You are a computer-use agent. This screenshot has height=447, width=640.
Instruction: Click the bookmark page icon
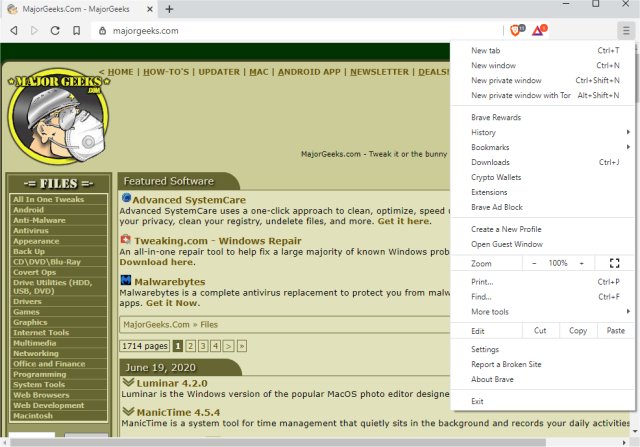pyautogui.click(x=76, y=31)
